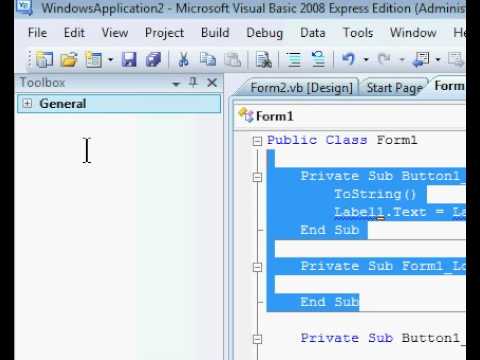Click the Find icon with binoculars
The width and height of the screenshot is (480, 360).
pos(263,60)
